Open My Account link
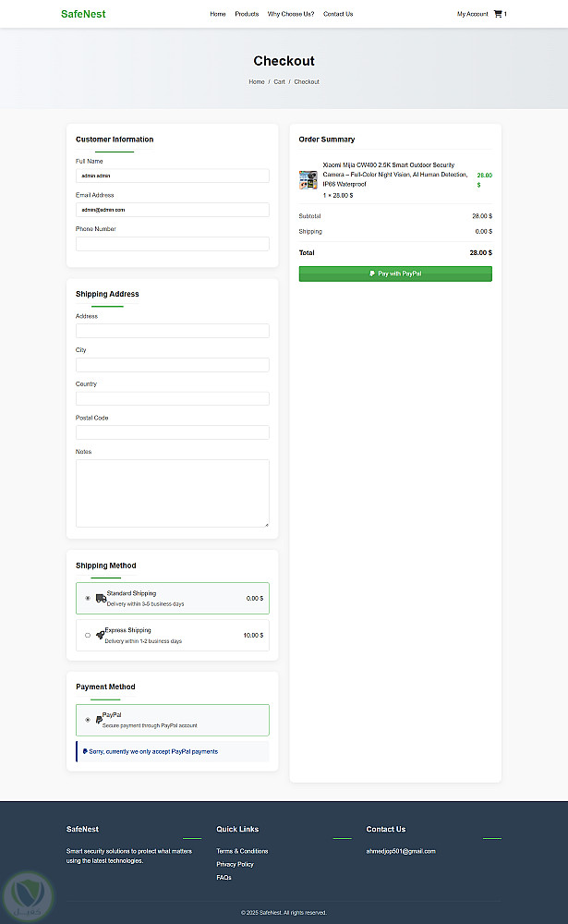The width and height of the screenshot is (568, 924). coord(472,14)
